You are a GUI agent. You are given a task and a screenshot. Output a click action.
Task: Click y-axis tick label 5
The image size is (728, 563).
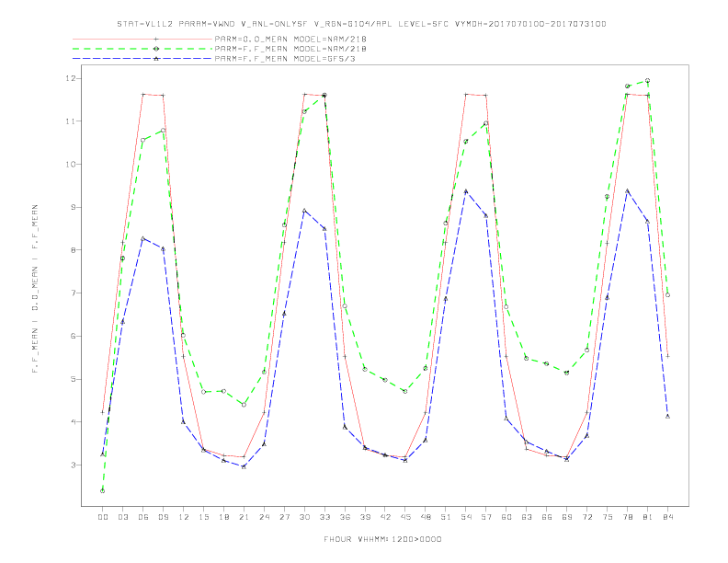pos(72,379)
